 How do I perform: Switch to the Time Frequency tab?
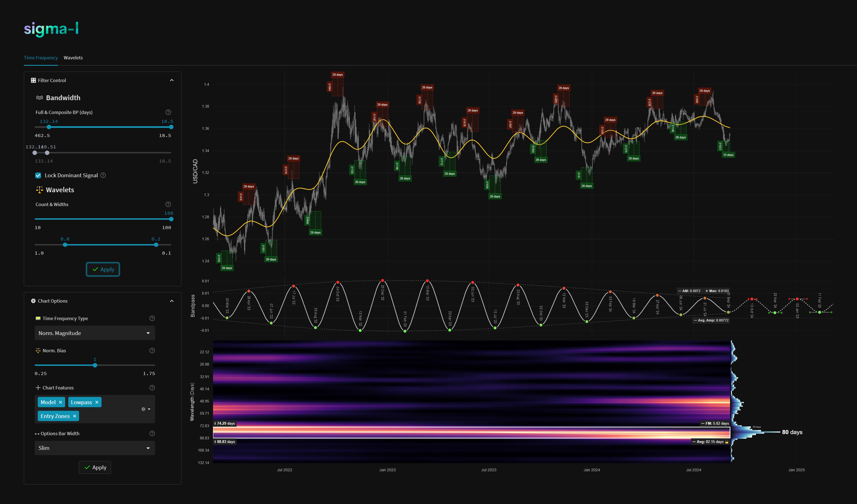41,58
